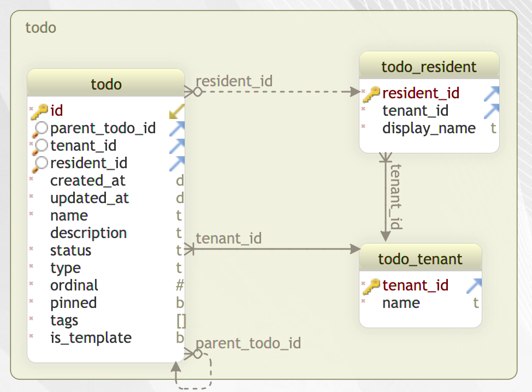Click the yellow referred-by arrow on id row
Screen dimensions: 532x392
177,111
